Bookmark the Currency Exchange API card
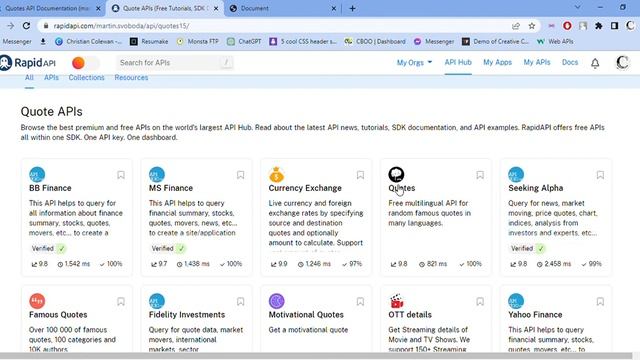Viewport: 640px width, 360px height. click(x=360, y=175)
